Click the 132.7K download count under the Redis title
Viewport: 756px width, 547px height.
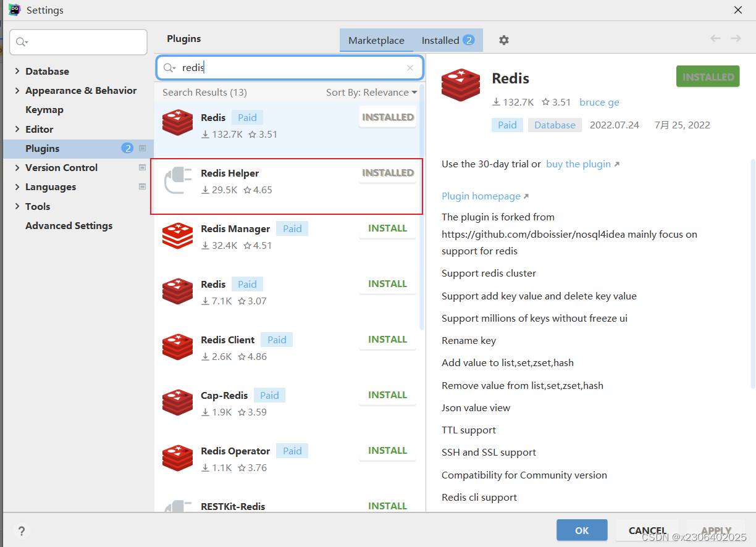click(x=513, y=102)
